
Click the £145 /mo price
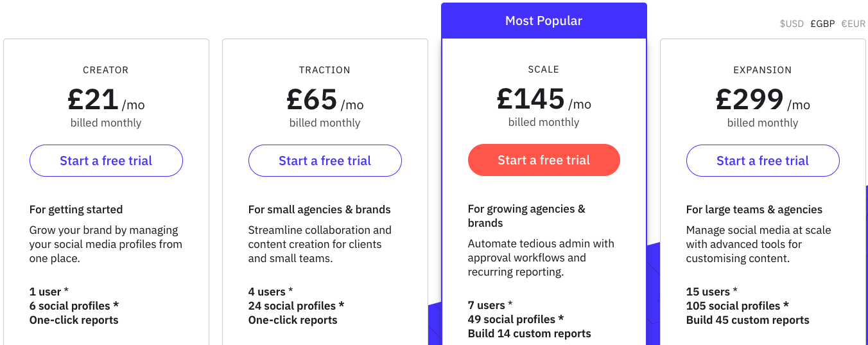(x=544, y=100)
